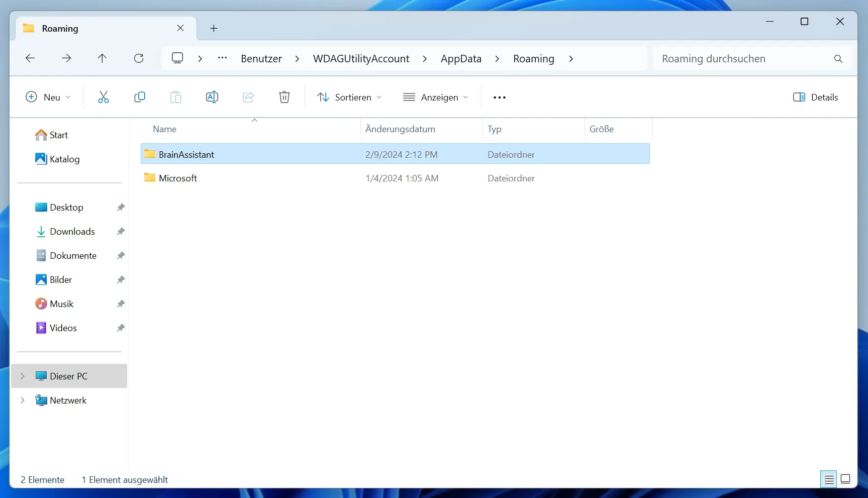Viewport: 868px width, 498px height.
Task: Close the Roaming tab
Action: tap(180, 28)
